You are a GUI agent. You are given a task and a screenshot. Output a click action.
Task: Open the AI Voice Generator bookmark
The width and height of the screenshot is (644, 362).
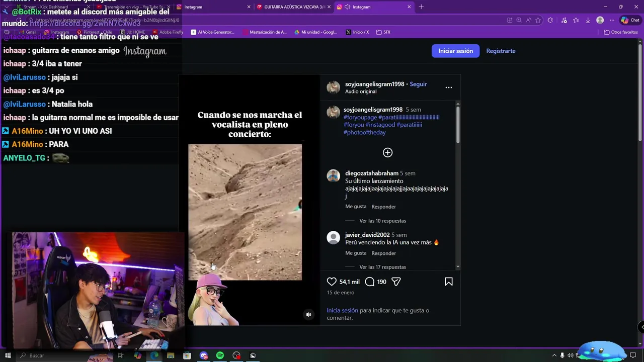[x=212, y=32]
